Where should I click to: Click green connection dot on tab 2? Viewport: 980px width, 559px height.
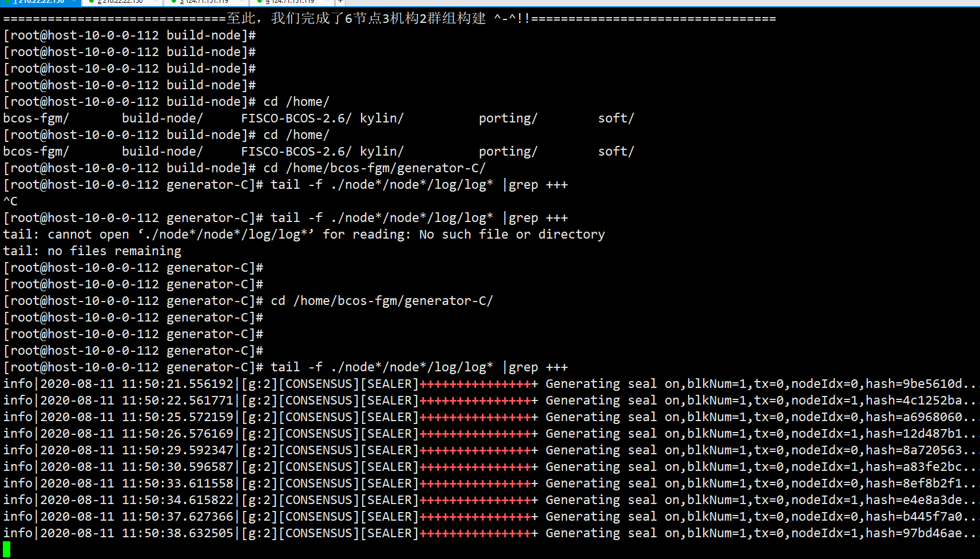tap(92, 2)
